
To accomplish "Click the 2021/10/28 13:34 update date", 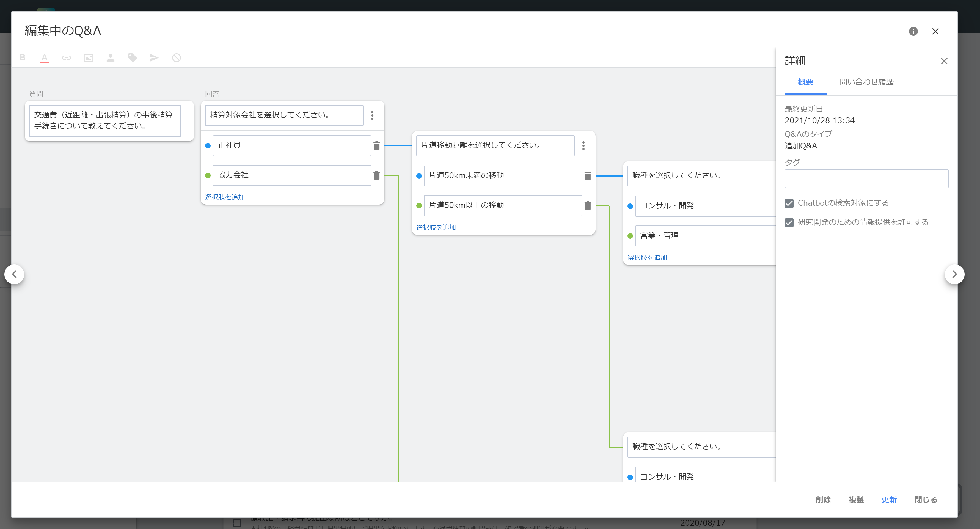I will point(819,120).
